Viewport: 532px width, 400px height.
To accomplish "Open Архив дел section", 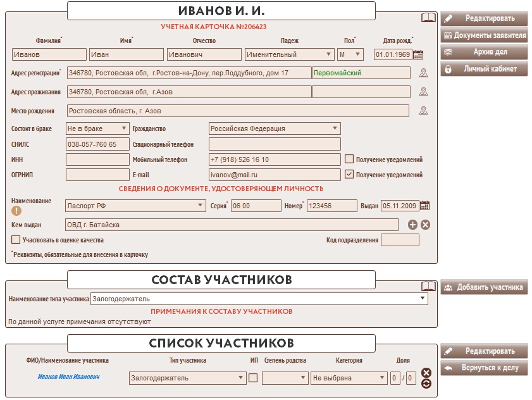I will pos(484,52).
